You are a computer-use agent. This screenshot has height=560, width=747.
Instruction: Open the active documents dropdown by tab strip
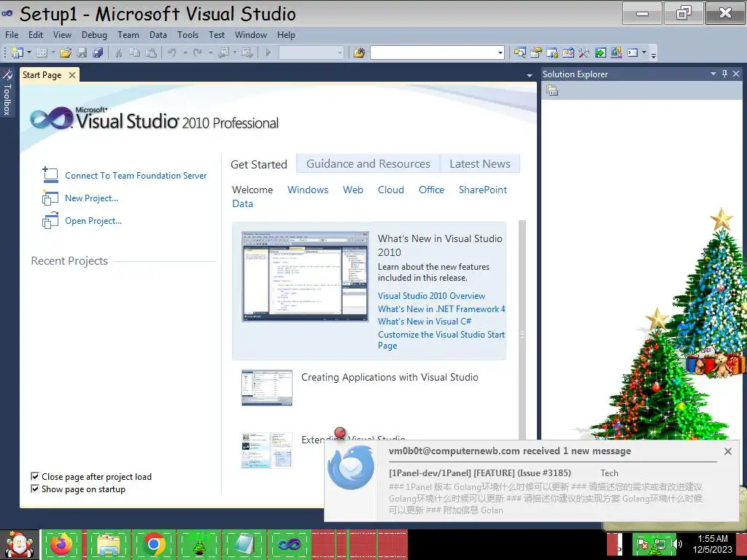(530, 75)
